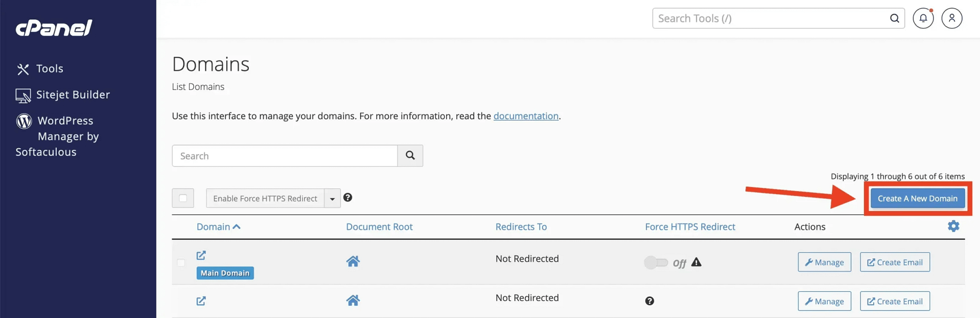Click the domain search magnifier button
This screenshot has height=318, width=980.
pos(410,156)
